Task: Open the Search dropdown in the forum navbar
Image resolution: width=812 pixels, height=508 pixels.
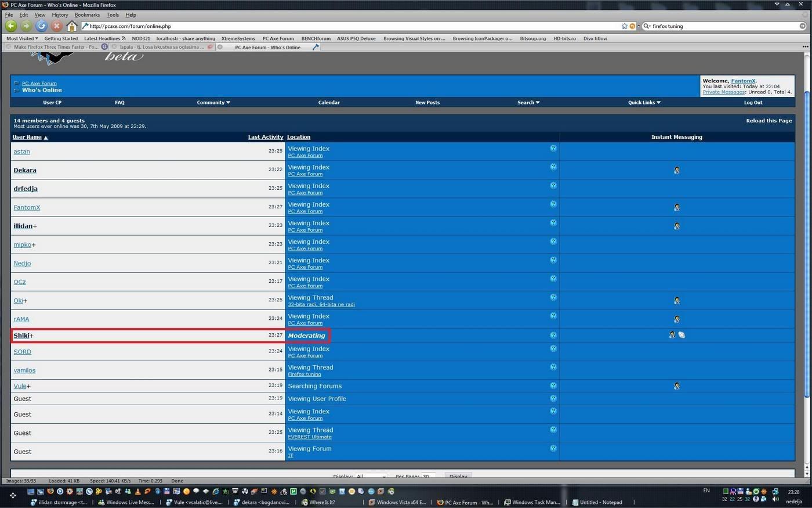Action: 528,102
